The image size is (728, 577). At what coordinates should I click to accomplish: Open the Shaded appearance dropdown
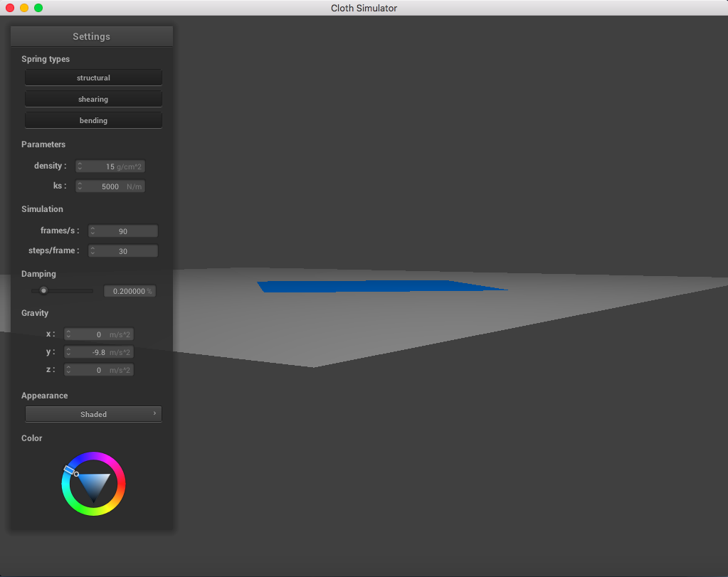click(93, 414)
